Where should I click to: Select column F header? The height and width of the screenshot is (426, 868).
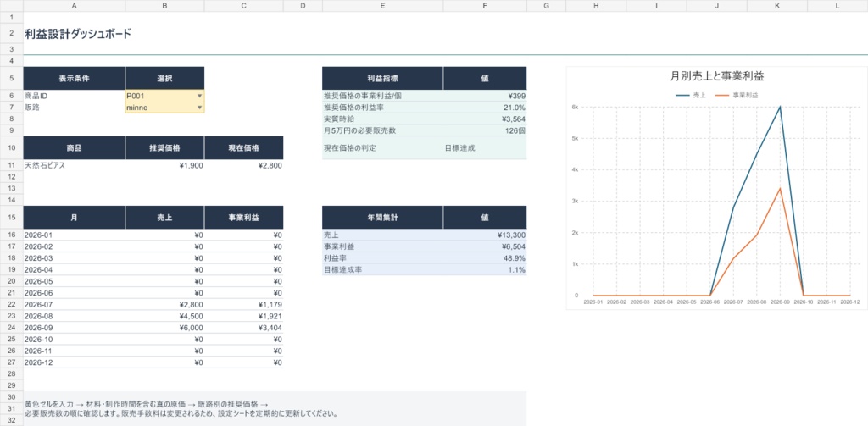(485, 6)
